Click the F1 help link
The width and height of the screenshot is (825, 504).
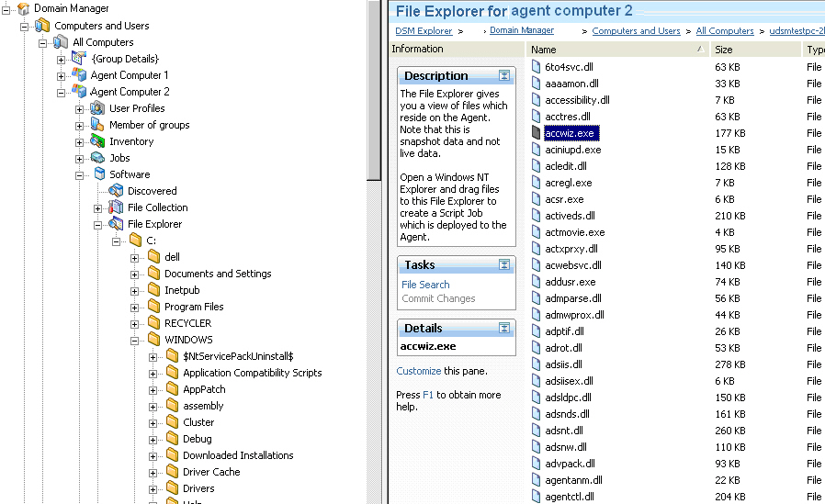click(x=428, y=395)
